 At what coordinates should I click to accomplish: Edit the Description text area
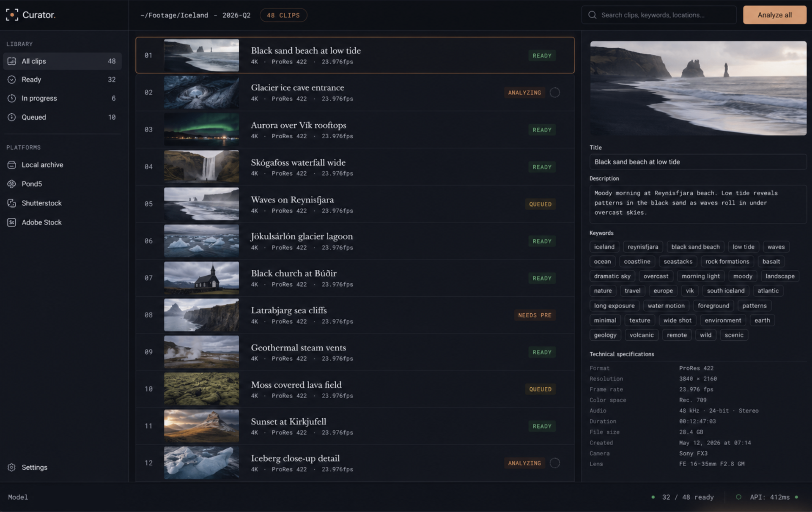(698, 203)
